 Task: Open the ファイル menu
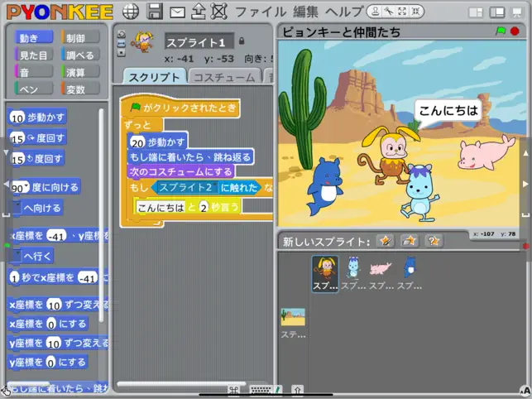pyautogui.click(x=261, y=12)
